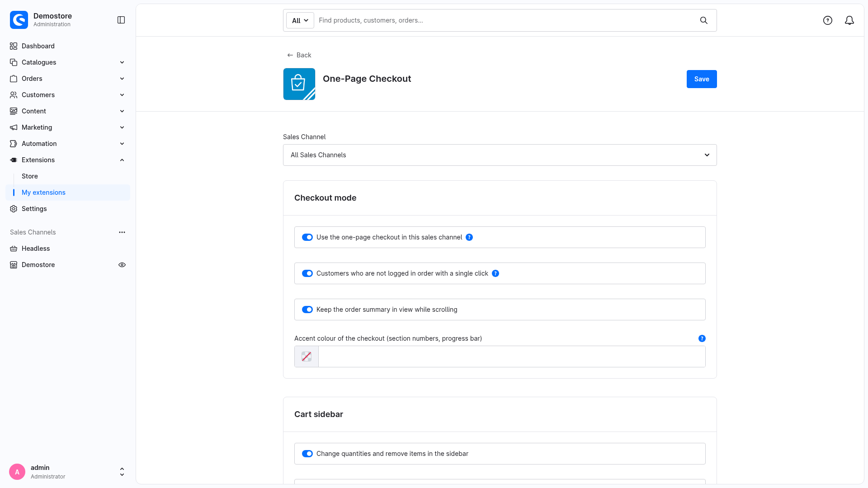The width and height of the screenshot is (868, 488).
Task: Expand the Orders menu chevron
Action: click(x=122, y=79)
